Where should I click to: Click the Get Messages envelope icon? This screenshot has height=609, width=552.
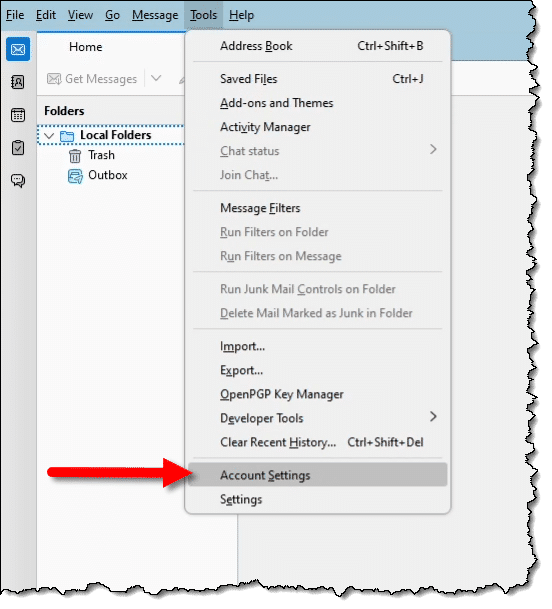[54, 79]
